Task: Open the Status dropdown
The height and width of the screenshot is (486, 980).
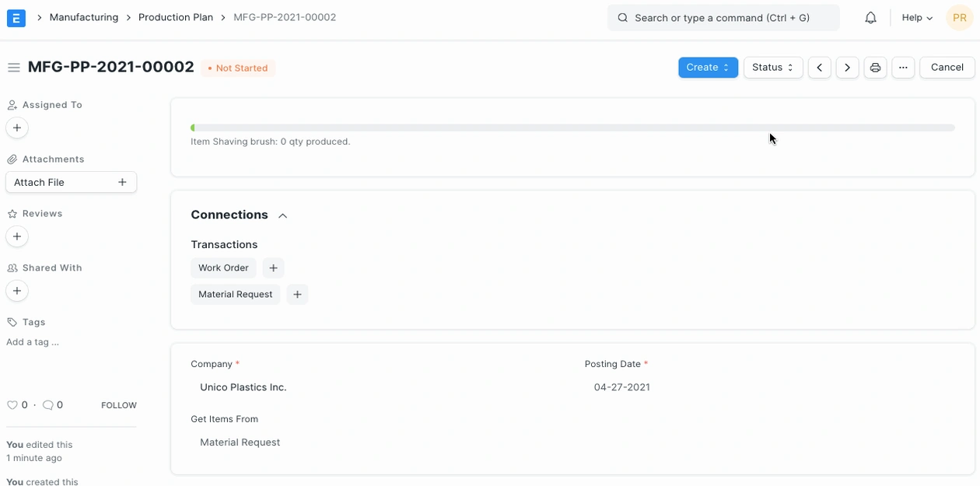Action: point(772,68)
